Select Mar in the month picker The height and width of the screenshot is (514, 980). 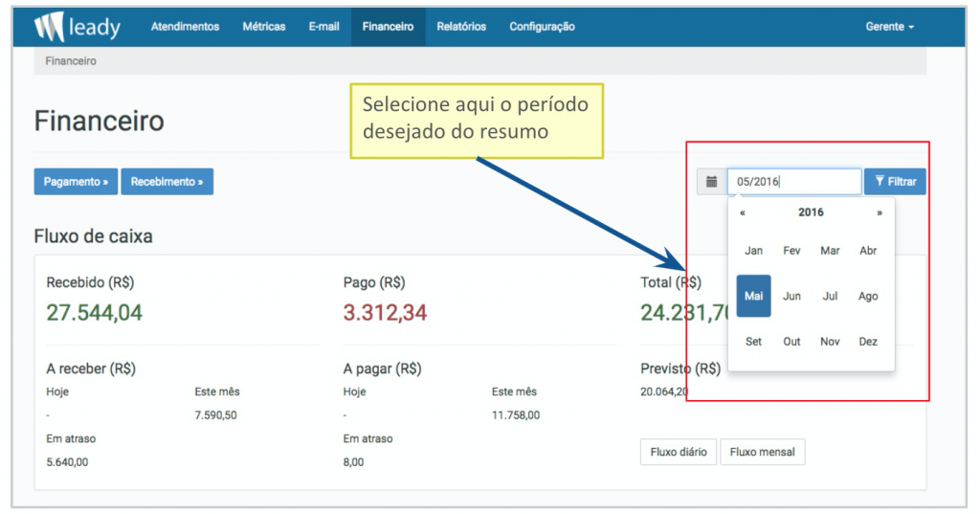click(830, 251)
